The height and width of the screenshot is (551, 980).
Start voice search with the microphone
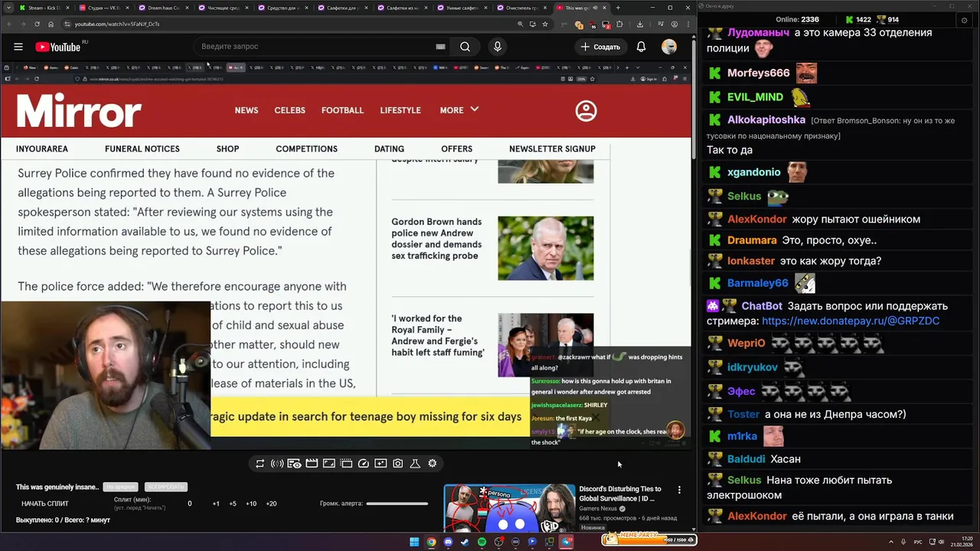tap(498, 47)
